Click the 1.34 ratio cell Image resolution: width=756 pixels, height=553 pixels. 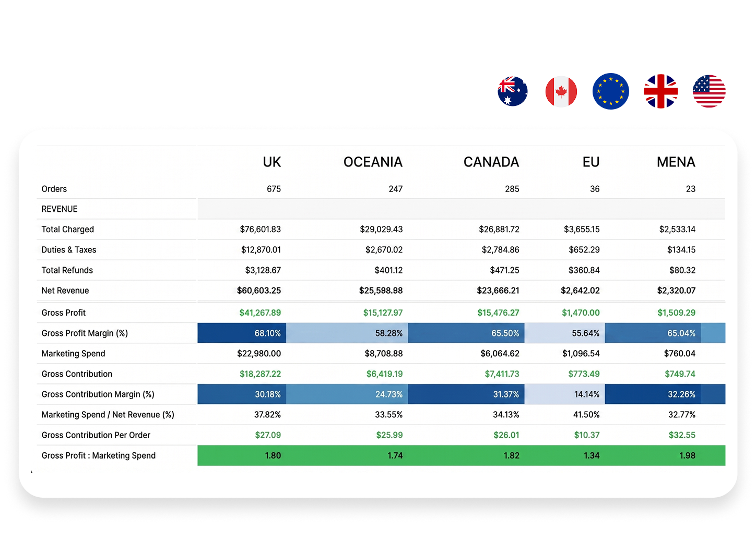(565, 455)
